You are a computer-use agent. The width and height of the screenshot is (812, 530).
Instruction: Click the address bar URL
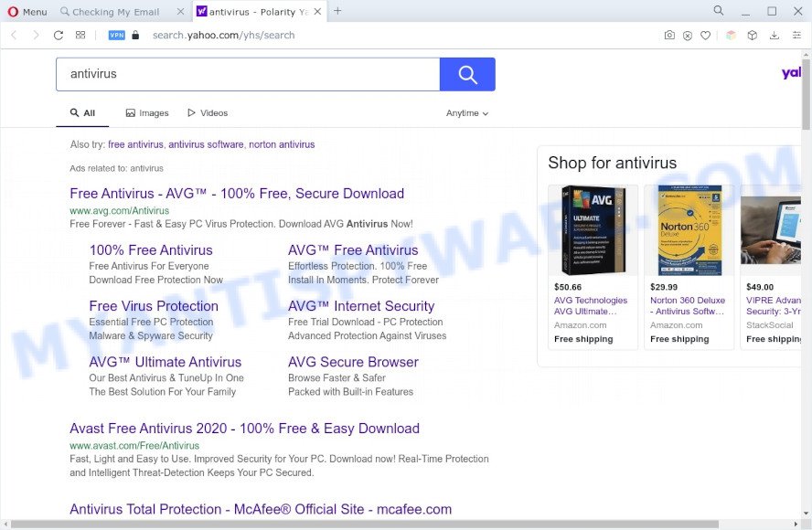[224, 36]
